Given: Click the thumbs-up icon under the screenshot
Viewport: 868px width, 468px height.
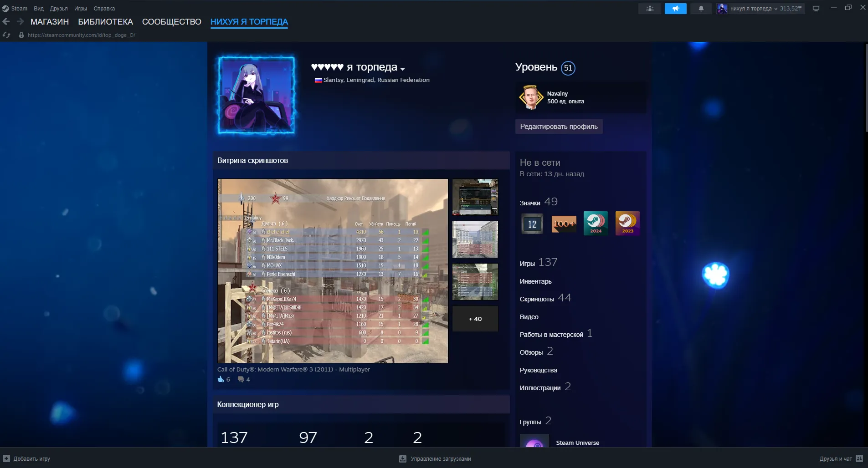Looking at the screenshot, I should tap(221, 379).
